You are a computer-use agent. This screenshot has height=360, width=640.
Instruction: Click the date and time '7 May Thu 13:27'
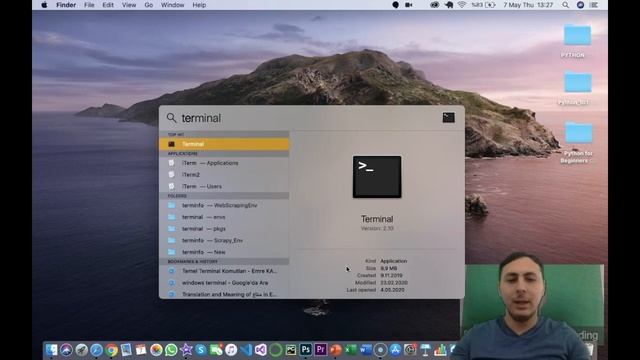528,5
